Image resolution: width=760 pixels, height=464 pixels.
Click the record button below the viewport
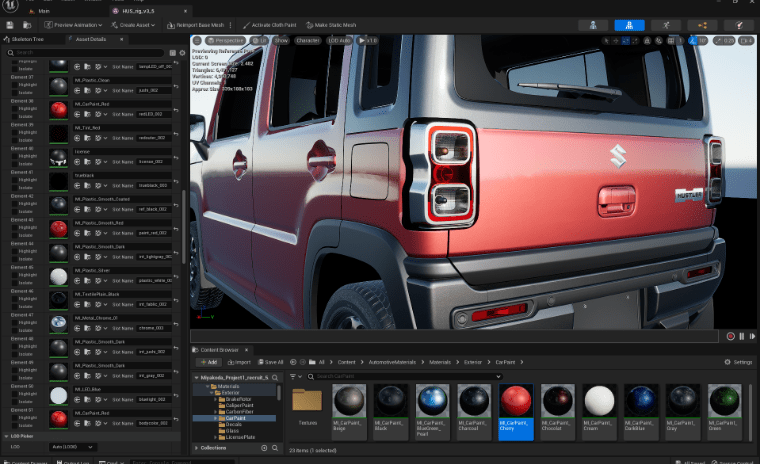(x=730, y=336)
